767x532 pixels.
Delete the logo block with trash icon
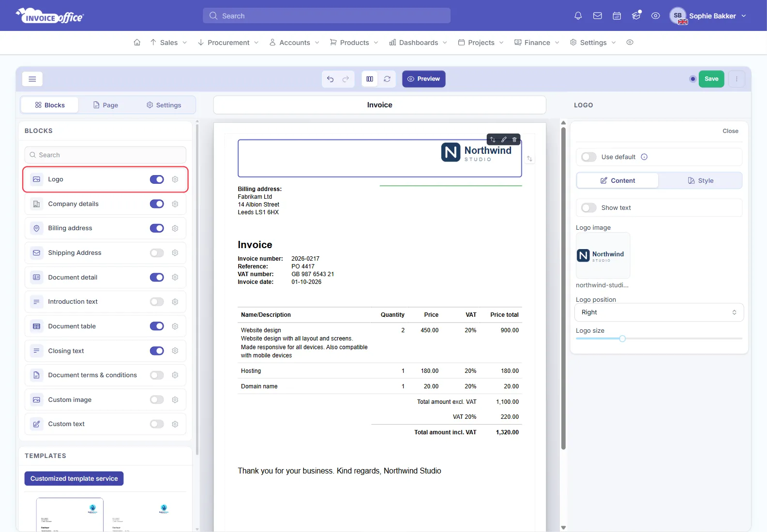(x=514, y=139)
